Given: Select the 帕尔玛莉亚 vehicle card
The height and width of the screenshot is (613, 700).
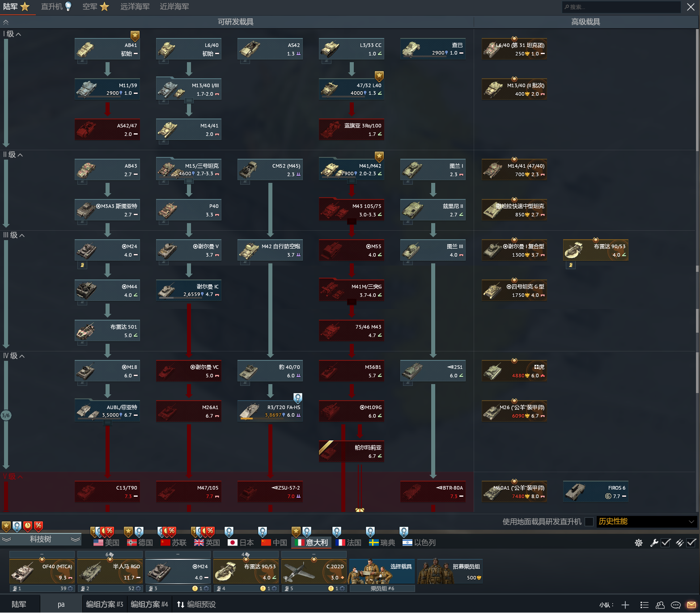Looking at the screenshot, I should pyautogui.click(x=352, y=451).
